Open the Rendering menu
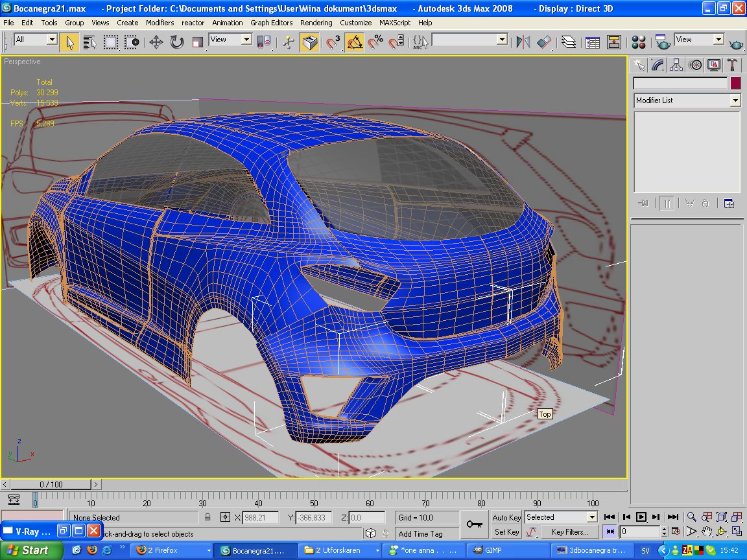Viewport: 747px width, 560px height. [316, 23]
